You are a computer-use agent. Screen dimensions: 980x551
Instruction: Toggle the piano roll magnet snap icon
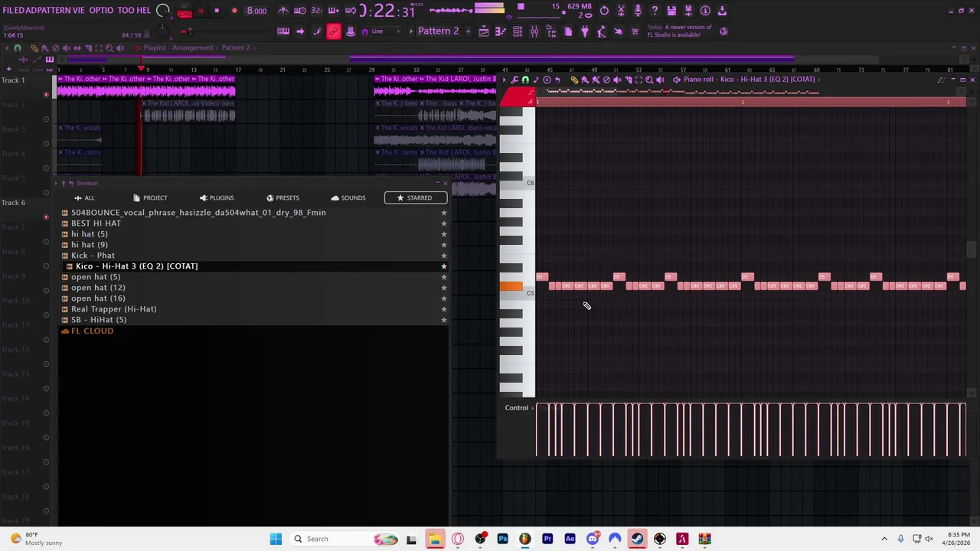pyautogui.click(x=525, y=80)
